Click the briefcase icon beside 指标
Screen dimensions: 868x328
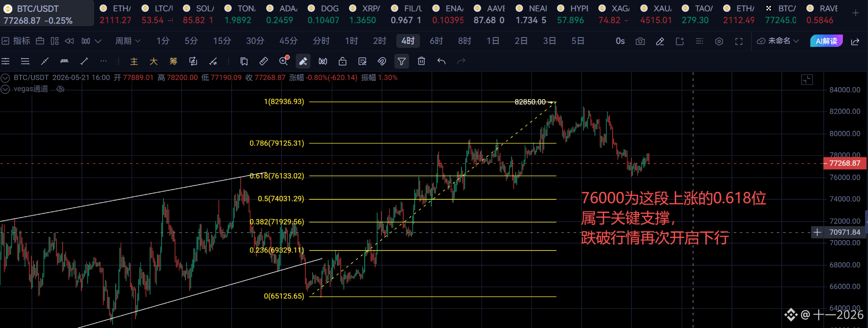point(40,41)
